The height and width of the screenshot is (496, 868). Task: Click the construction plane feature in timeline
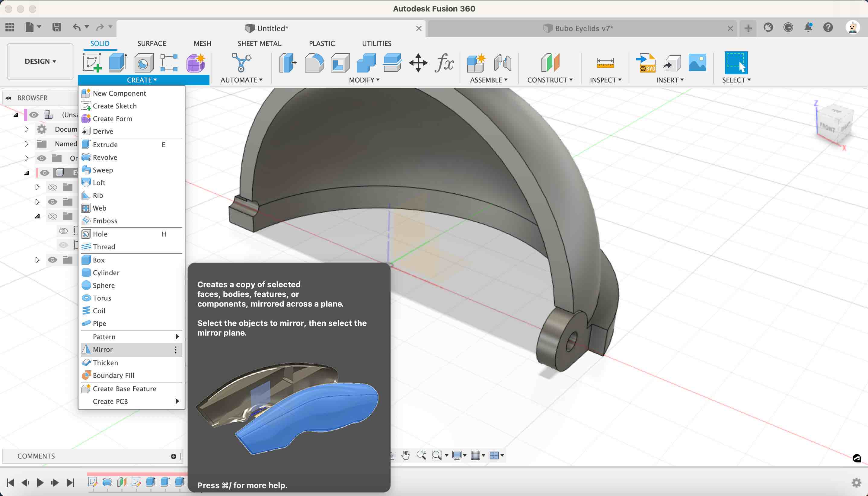tap(121, 482)
